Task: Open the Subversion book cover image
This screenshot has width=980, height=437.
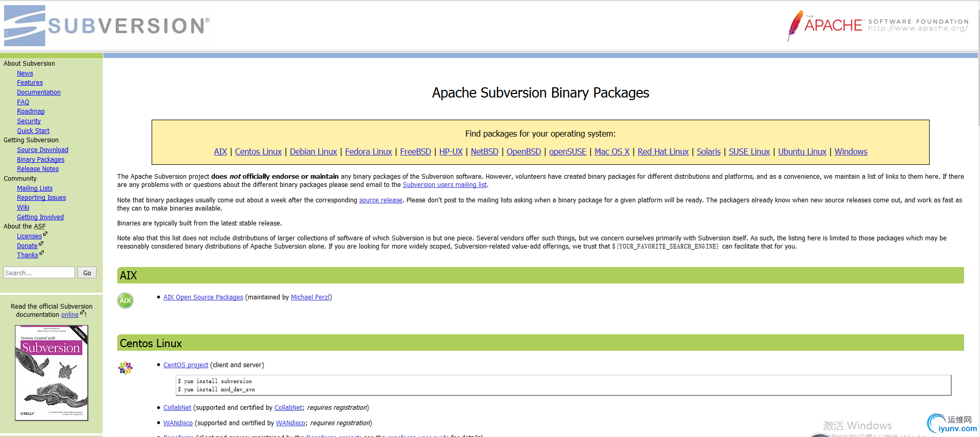Action: (51, 373)
